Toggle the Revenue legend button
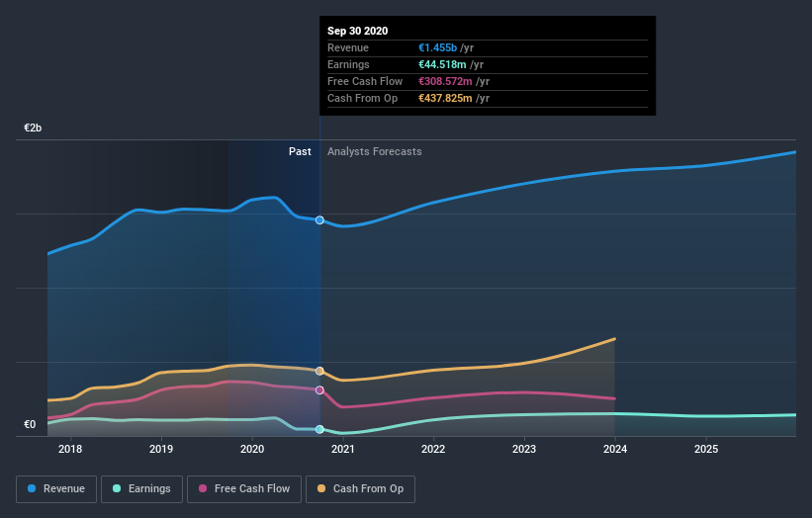Viewport: 812px width, 518px height. [x=56, y=489]
